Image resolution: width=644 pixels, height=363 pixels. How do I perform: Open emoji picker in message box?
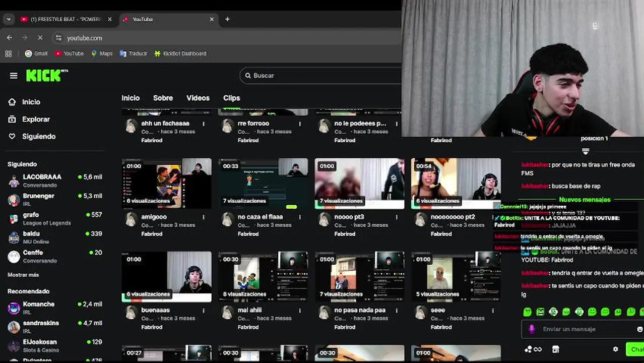[x=640, y=329]
